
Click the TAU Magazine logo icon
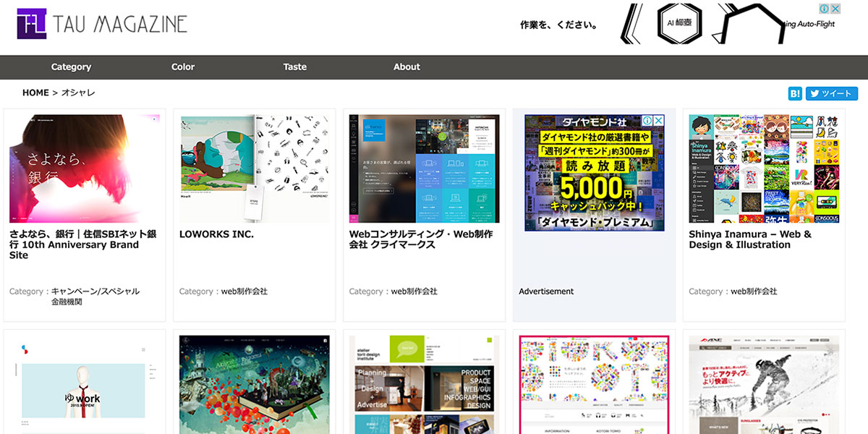(x=32, y=24)
